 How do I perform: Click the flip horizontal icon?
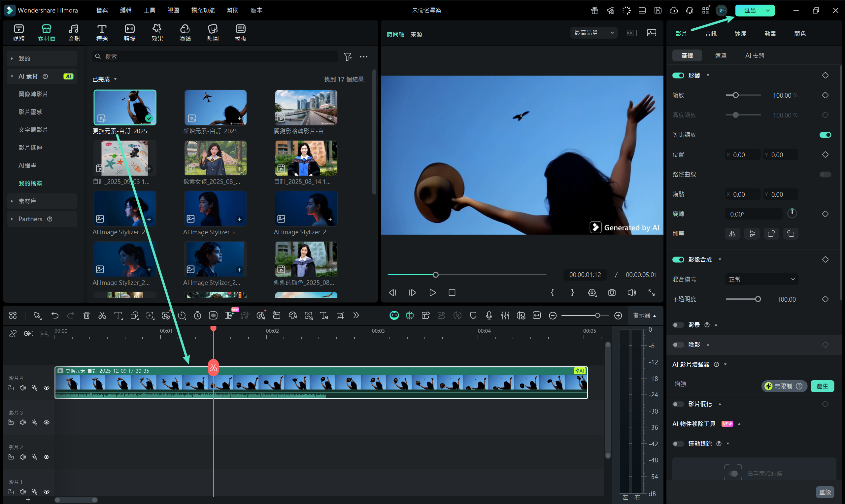(732, 234)
